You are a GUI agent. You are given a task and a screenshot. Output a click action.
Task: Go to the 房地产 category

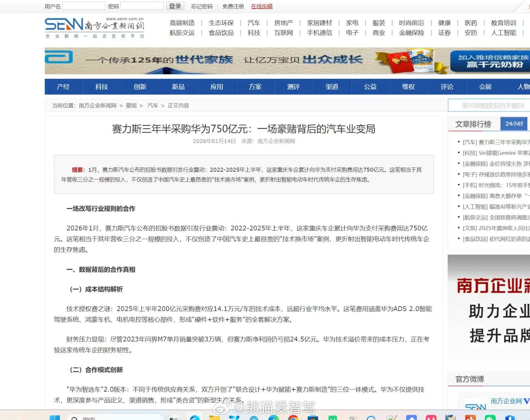coord(283,23)
